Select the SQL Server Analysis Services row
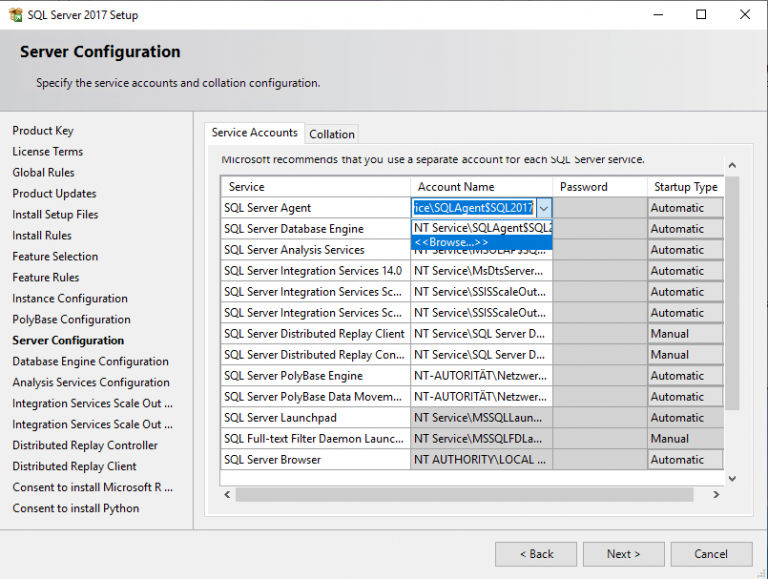This screenshot has width=768, height=579. [x=315, y=250]
